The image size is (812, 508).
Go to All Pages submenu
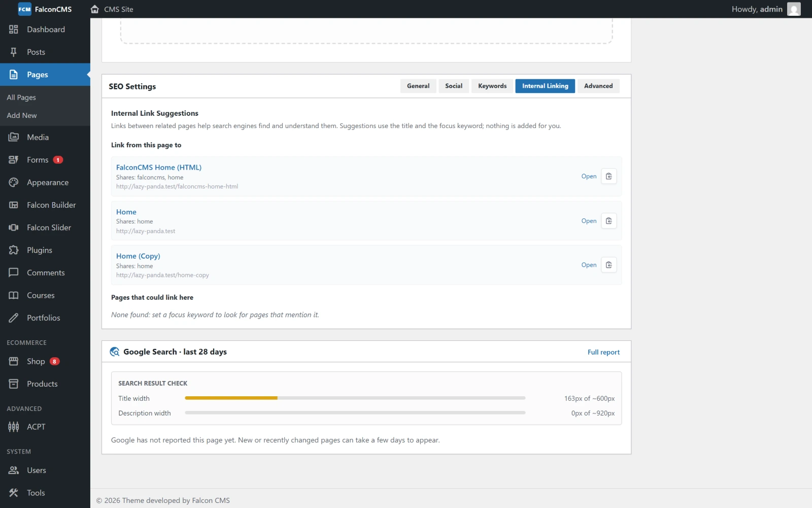[21, 98]
